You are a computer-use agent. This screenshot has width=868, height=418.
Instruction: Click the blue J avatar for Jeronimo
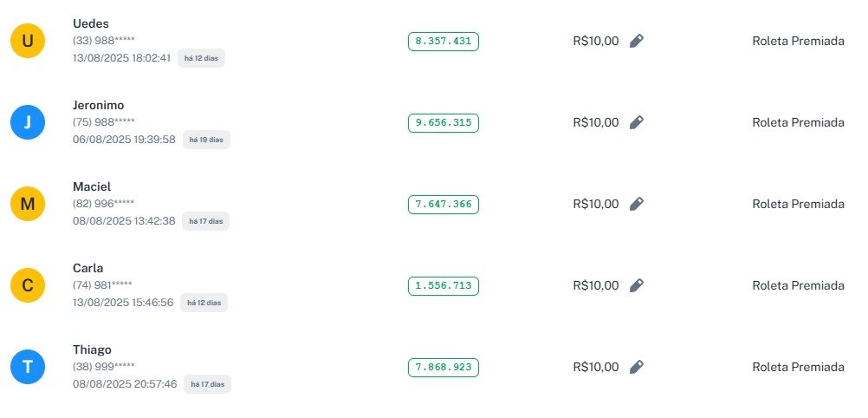(28, 122)
